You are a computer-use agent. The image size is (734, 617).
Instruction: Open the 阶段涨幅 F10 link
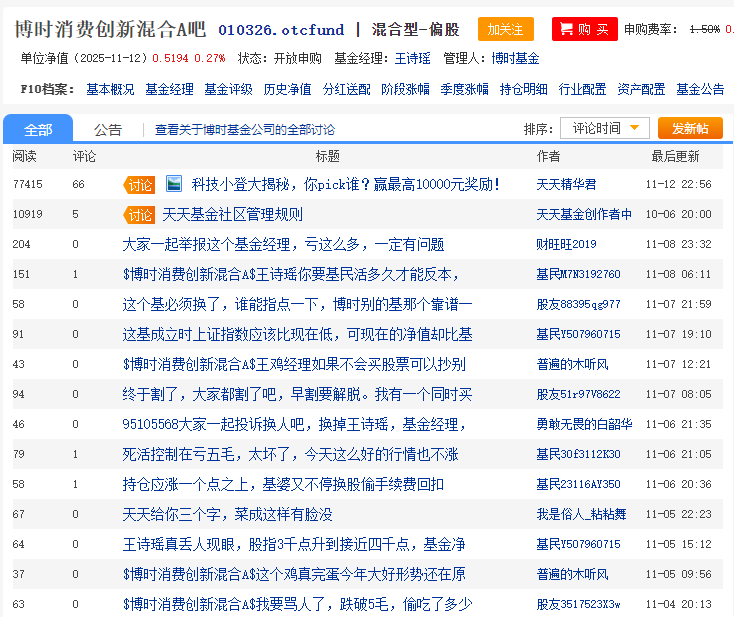click(x=405, y=89)
